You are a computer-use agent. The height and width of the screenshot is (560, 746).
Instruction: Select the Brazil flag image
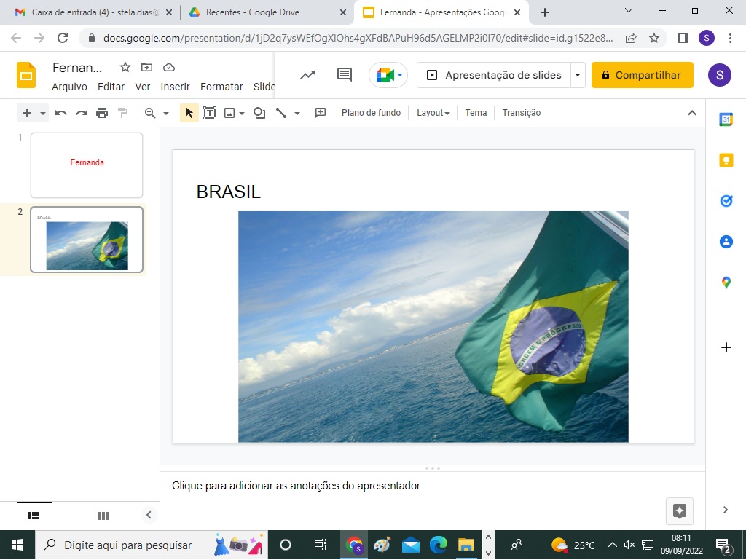click(x=433, y=326)
